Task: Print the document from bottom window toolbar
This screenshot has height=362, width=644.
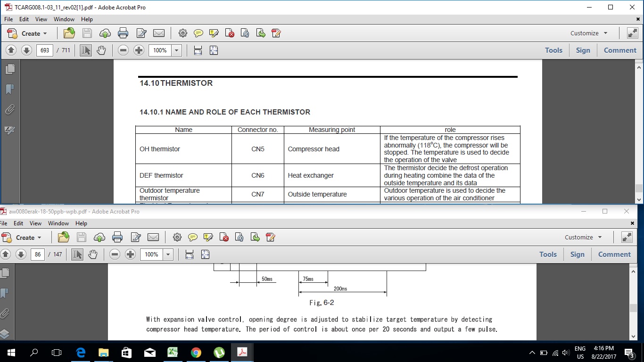Action: (x=117, y=237)
